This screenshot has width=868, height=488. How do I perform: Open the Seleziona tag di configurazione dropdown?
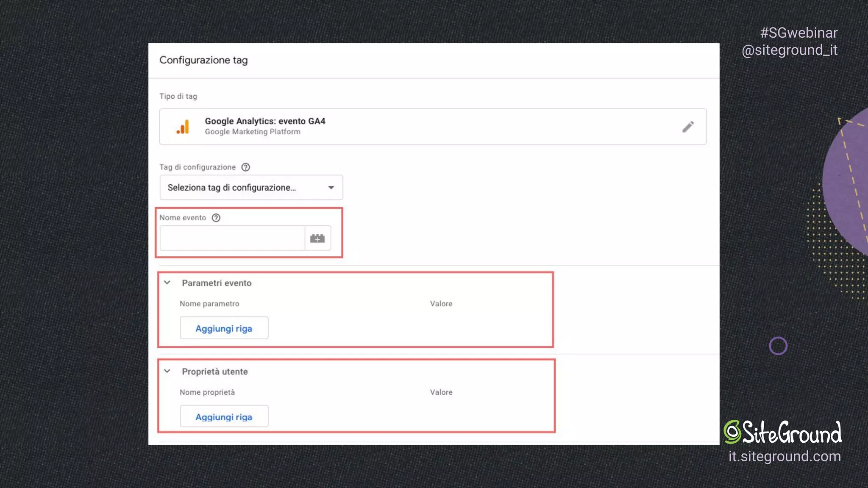coord(251,188)
